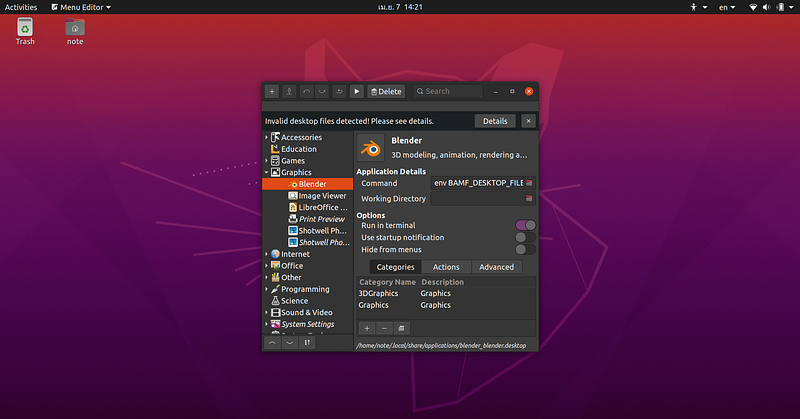Select the non-italic Shotwell Ph... entry
This screenshot has height=419, width=800.
click(x=308, y=231)
